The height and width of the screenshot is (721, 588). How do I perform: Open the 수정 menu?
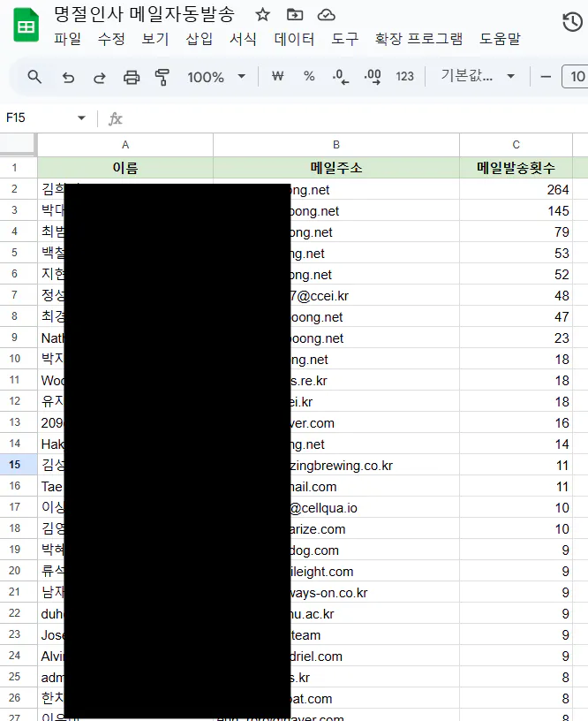coord(111,39)
